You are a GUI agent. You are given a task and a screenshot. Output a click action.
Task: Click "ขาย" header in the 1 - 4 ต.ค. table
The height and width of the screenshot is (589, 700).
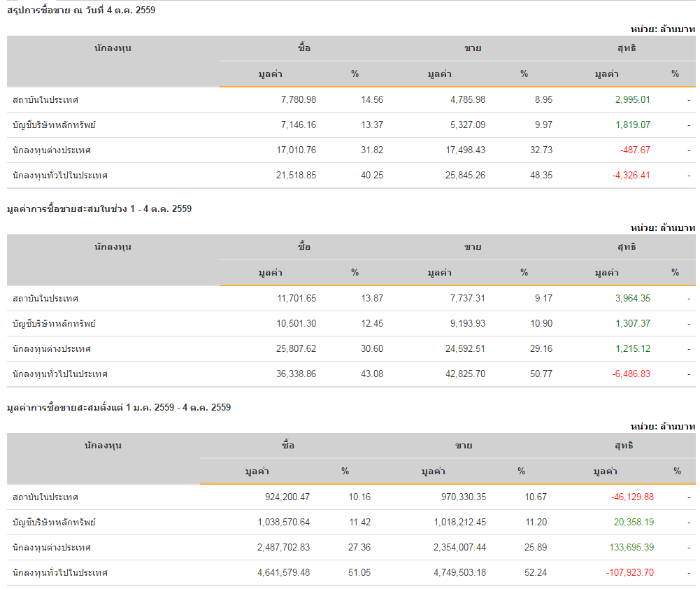tap(473, 247)
